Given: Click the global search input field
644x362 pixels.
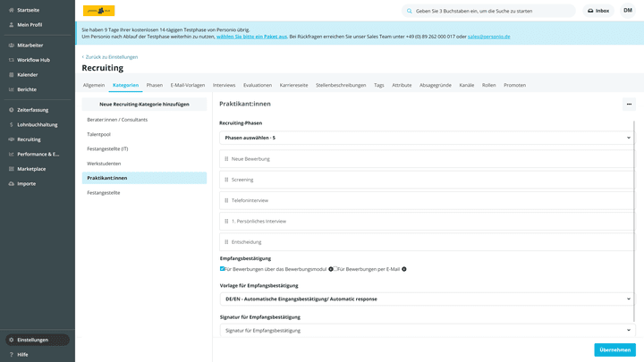Looking at the screenshot, I should tap(492, 11).
